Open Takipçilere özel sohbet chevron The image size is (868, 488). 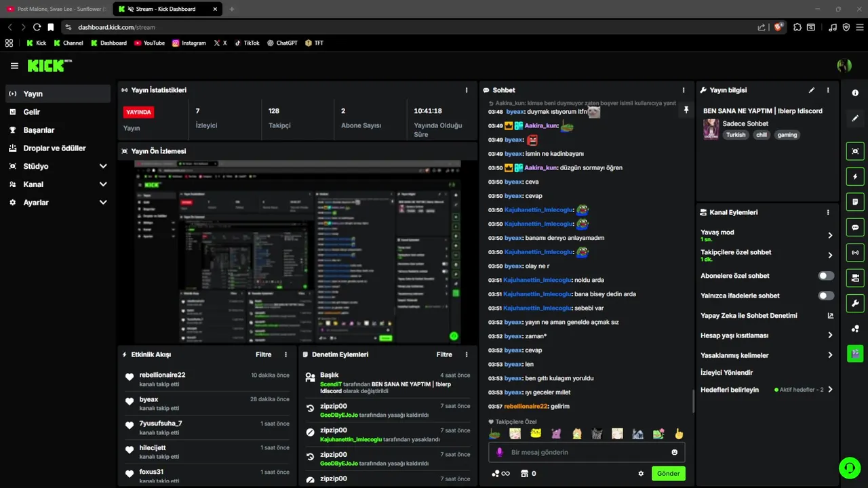click(x=830, y=256)
